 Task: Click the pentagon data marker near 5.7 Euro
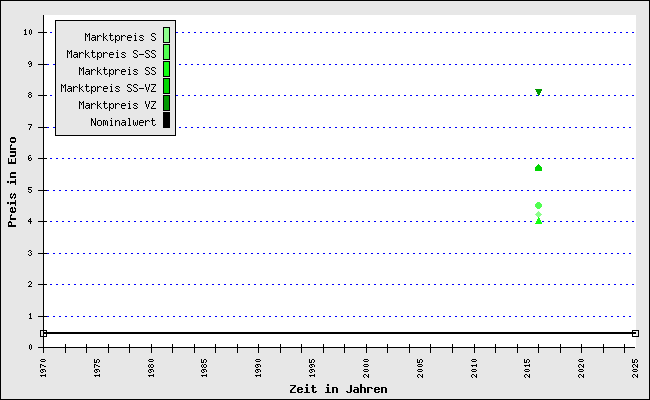point(538,168)
